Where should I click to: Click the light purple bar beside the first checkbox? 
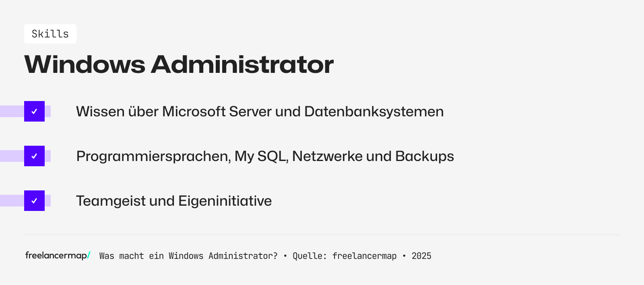pos(11,112)
